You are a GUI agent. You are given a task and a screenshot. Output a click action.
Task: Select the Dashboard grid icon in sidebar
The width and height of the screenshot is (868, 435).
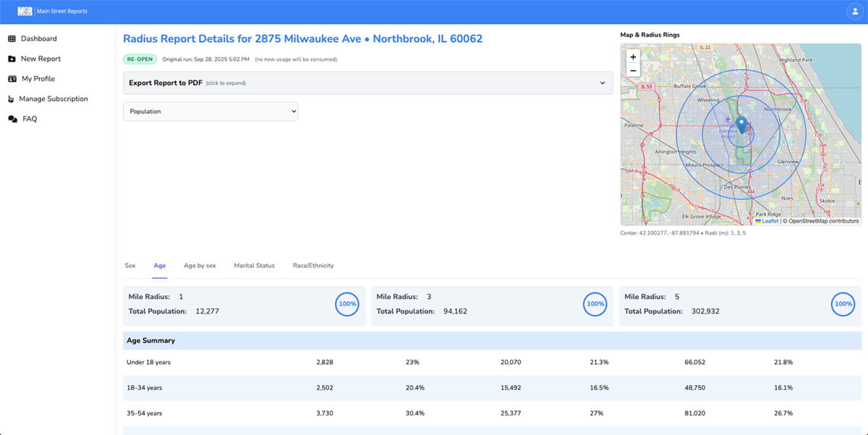pos(11,38)
